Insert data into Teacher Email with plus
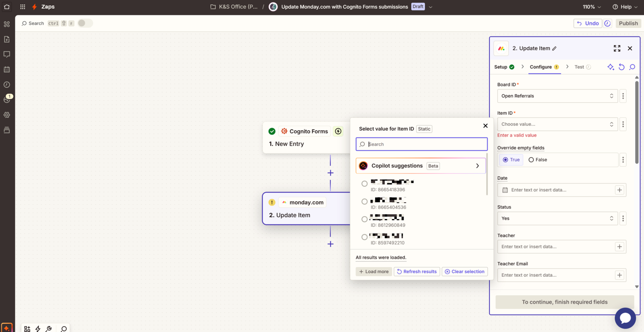This screenshot has width=644, height=332. 619,275
